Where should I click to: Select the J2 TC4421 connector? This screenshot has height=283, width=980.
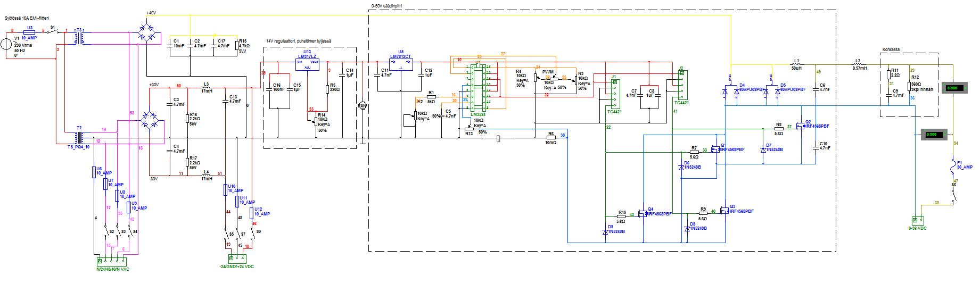tap(681, 85)
